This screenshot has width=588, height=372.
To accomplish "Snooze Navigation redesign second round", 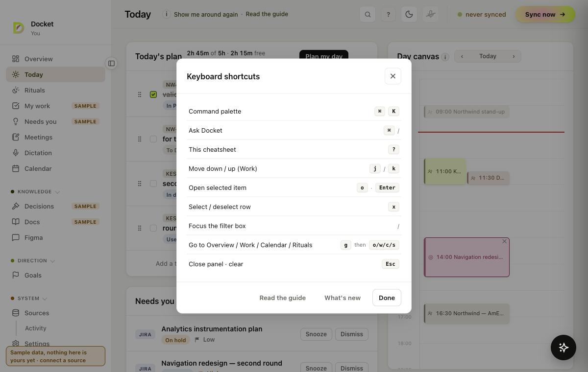I will tap(316, 368).
